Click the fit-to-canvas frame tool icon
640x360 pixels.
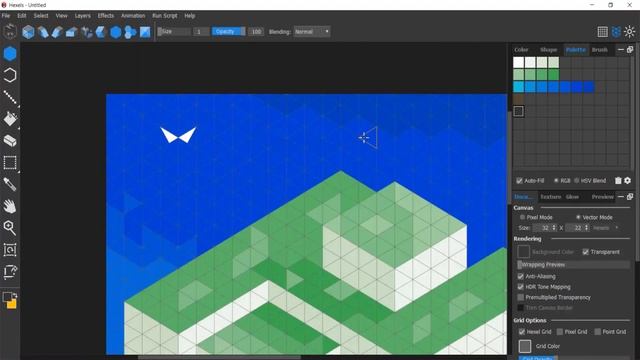point(10,250)
